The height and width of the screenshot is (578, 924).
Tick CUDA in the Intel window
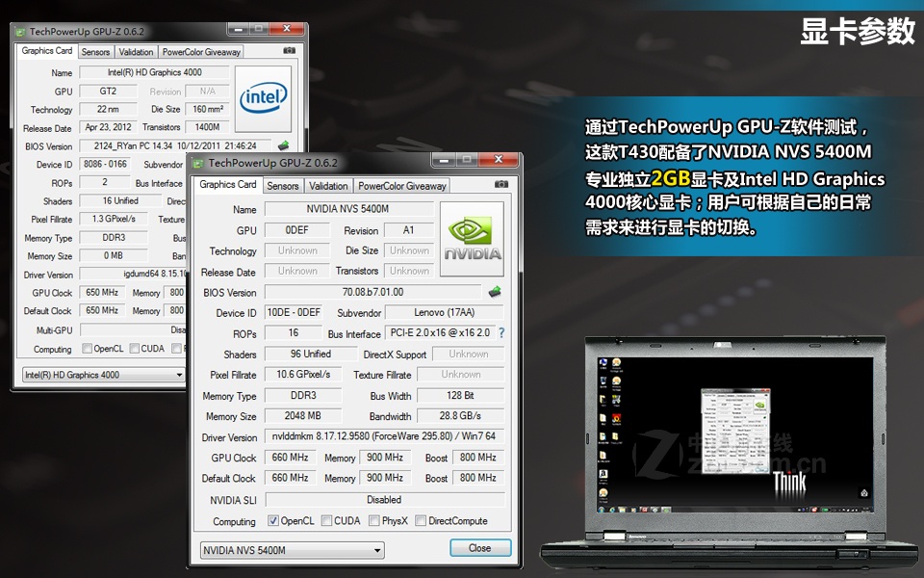pos(135,349)
